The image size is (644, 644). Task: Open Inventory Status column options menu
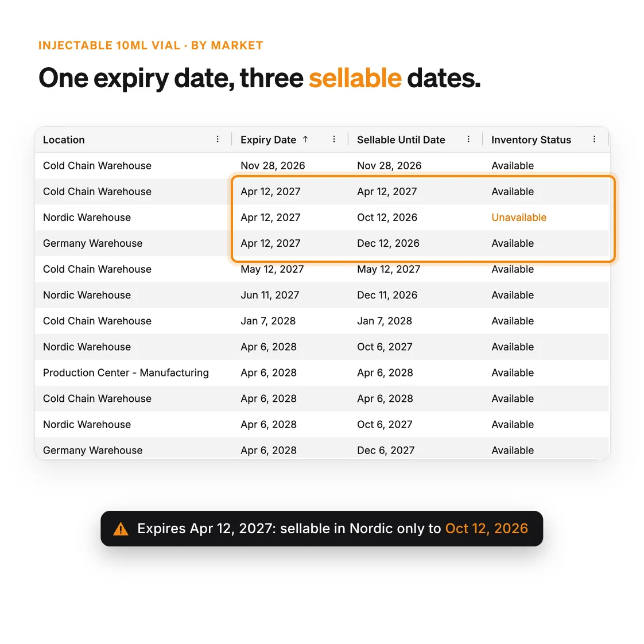click(594, 139)
